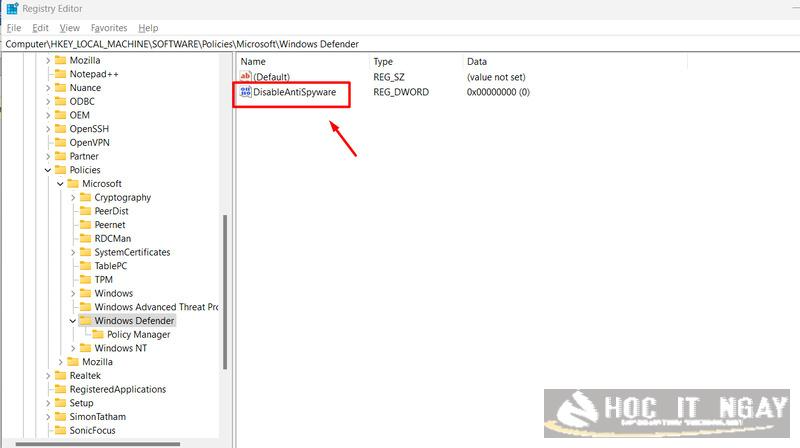Expand the OEM key

coord(48,115)
